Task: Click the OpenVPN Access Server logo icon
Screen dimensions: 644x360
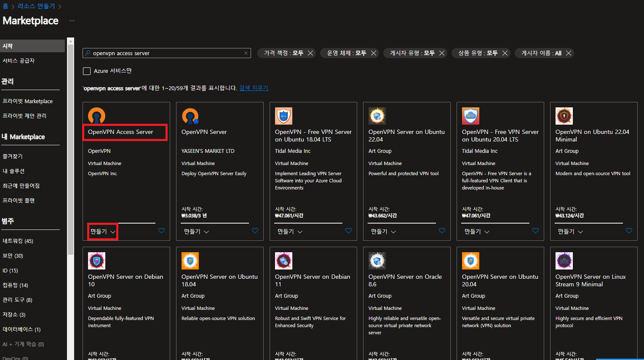Action: 96,116
